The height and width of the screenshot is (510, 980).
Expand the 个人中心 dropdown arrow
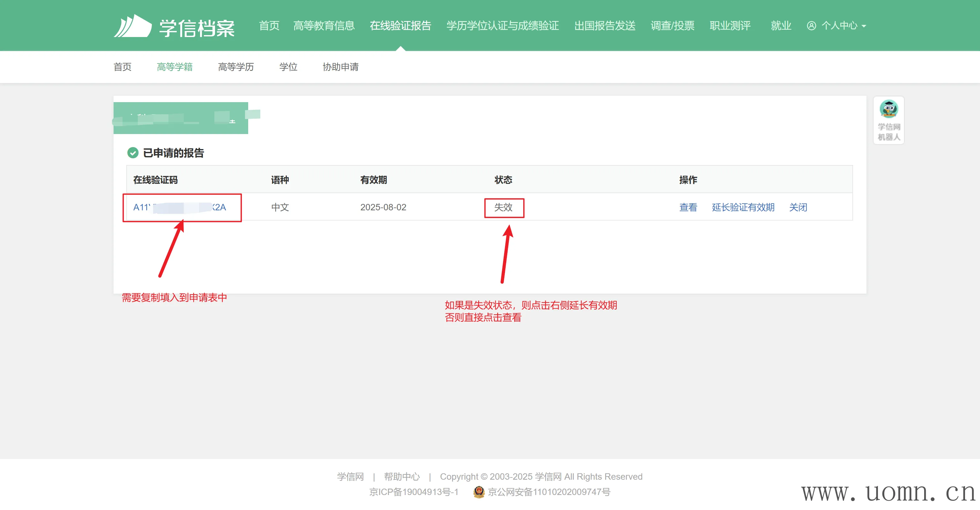(x=864, y=26)
